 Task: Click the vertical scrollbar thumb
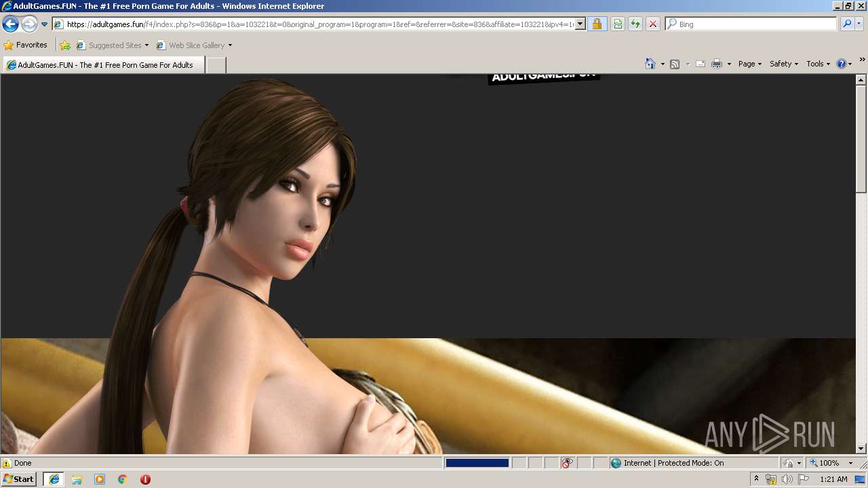coord(861,138)
